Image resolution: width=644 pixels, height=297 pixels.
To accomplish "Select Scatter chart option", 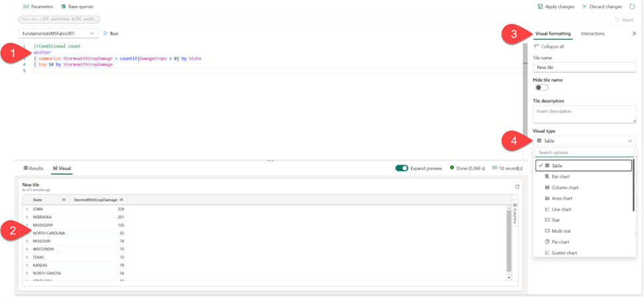I will point(583,253).
